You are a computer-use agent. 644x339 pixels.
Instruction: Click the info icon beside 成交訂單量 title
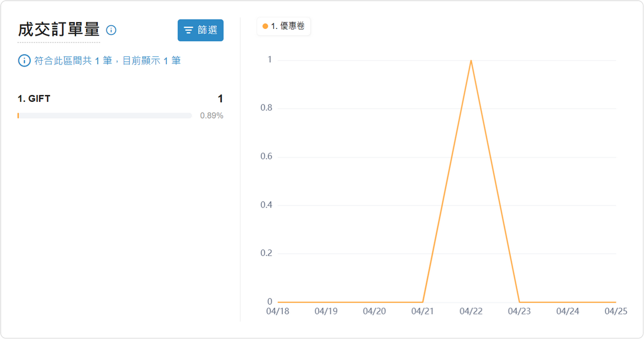111,30
